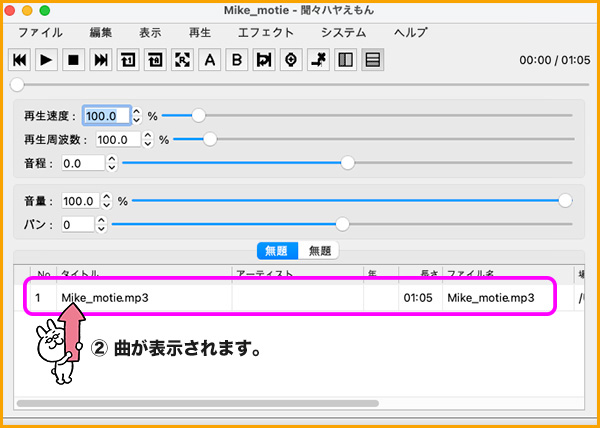Toggle the side panel layout icon
This screenshot has height=428, width=600.
point(346,60)
